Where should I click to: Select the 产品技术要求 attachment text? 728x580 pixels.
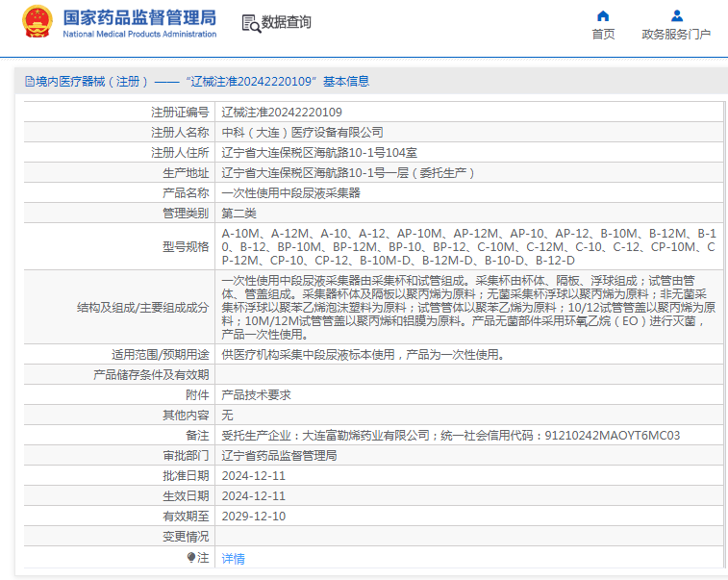coord(256,395)
